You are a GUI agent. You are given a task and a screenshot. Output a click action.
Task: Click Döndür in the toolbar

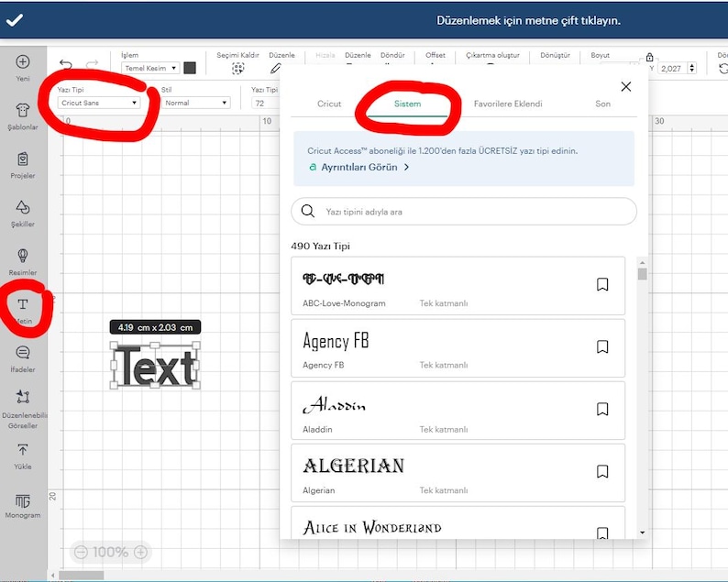392,55
